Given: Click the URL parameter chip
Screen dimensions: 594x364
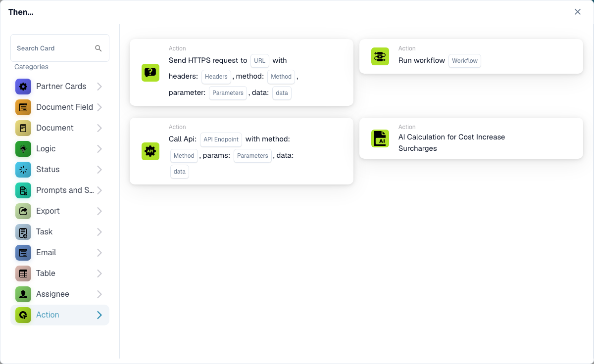Looking at the screenshot, I should click(x=260, y=61).
